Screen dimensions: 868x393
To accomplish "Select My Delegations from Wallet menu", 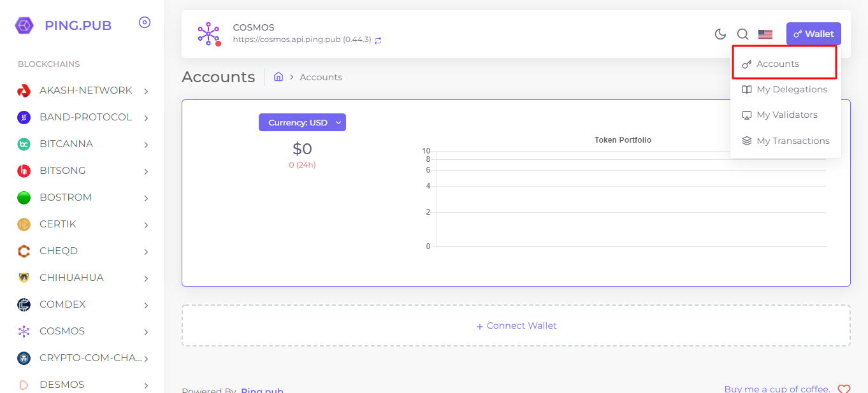I will pyautogui.click(x=791, y=90).
